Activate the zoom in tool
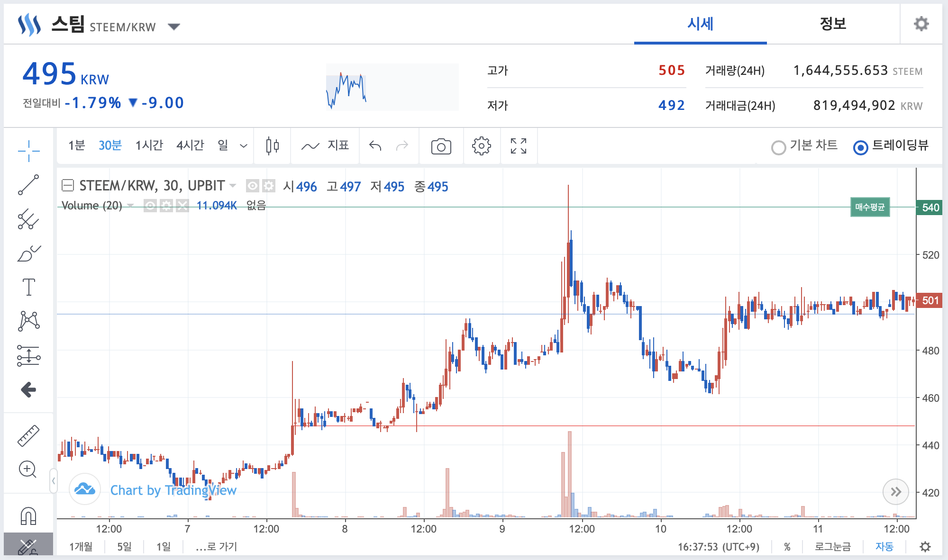Image resolution: width=948 pixels, height=560 pixels. click(x=27, y=470)
